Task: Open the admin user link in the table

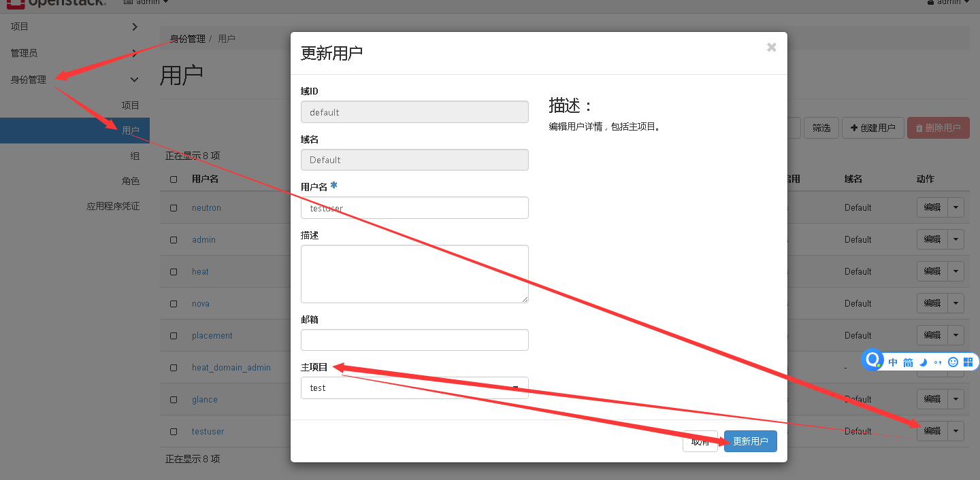Action: 203,240
